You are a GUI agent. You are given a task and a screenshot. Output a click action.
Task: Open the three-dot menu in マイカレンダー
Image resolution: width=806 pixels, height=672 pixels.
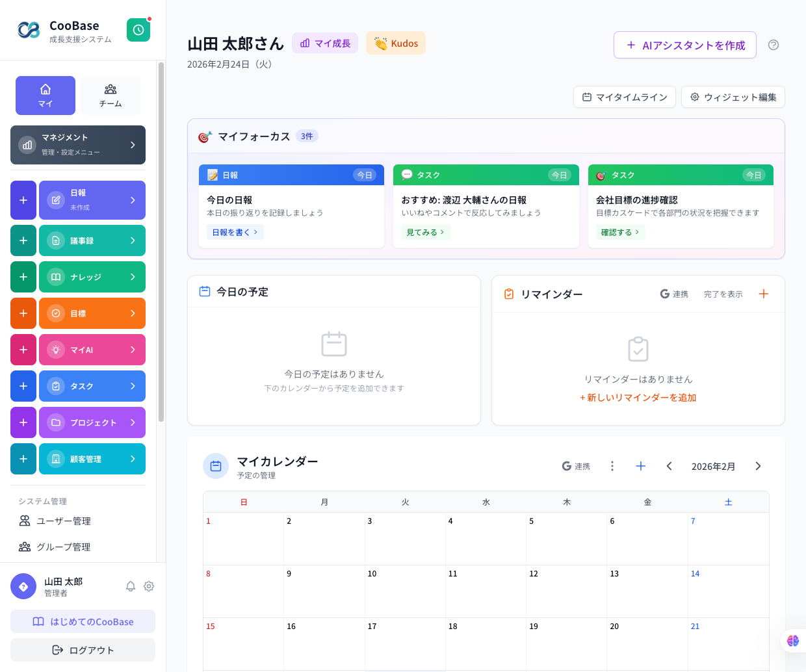pos(612,465)
